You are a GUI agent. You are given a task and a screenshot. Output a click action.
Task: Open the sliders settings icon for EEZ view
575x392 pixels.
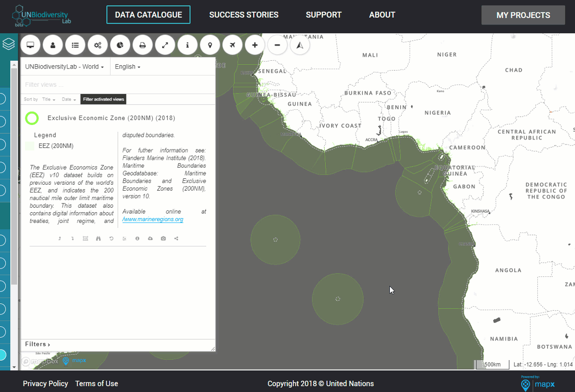[x=124, y=239]
